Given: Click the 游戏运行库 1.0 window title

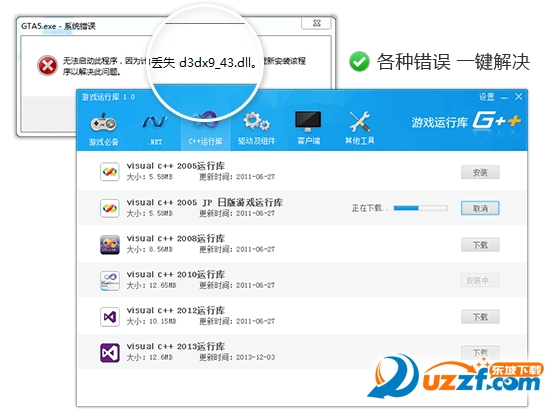Looking at the screenshot, I should (108, 97).
